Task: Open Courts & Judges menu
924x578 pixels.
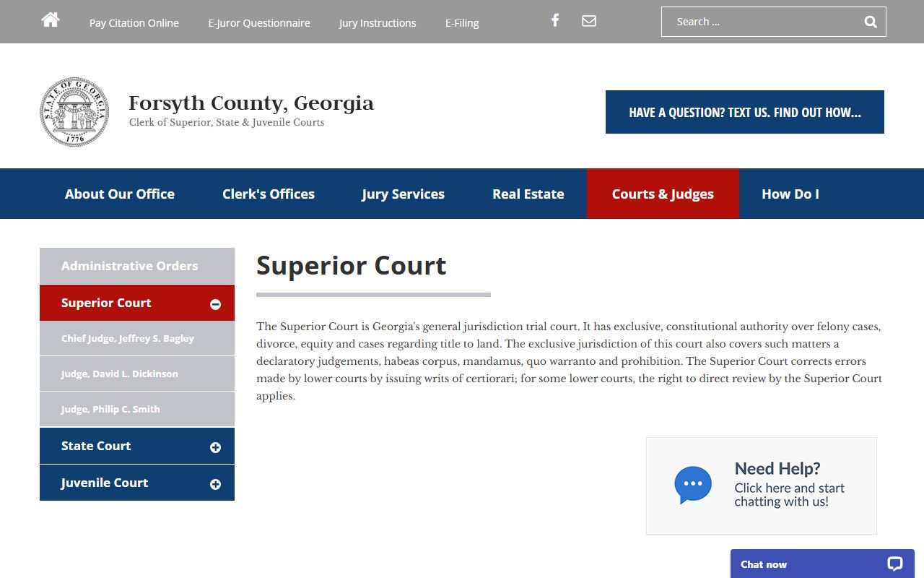Action: point(663,194)
